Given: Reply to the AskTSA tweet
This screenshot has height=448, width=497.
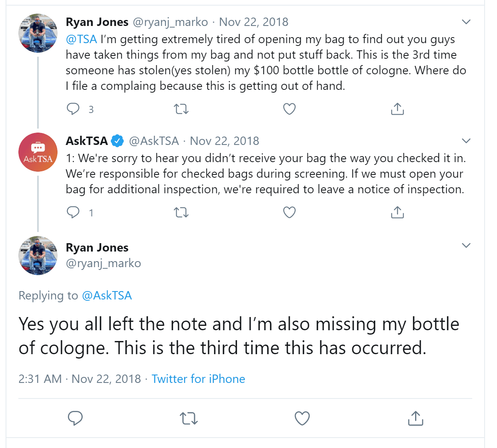Looking at the screenshot, I should 73,212.
